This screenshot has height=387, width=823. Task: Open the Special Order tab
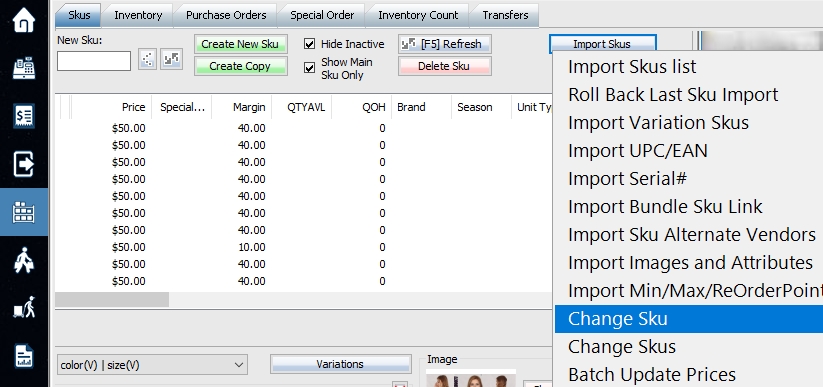(322, 15)
